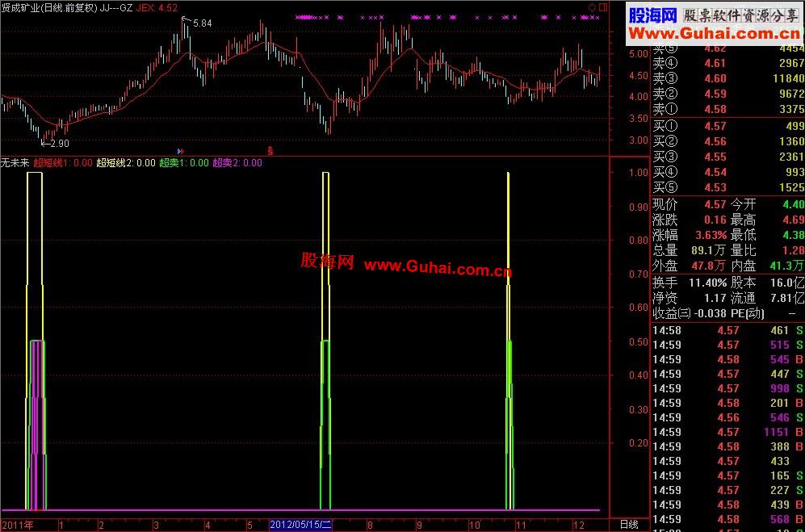Click the 涨跌 value 0.16
Image resolution: width=805 pixels, height=532 pixels.
point(715,220)
